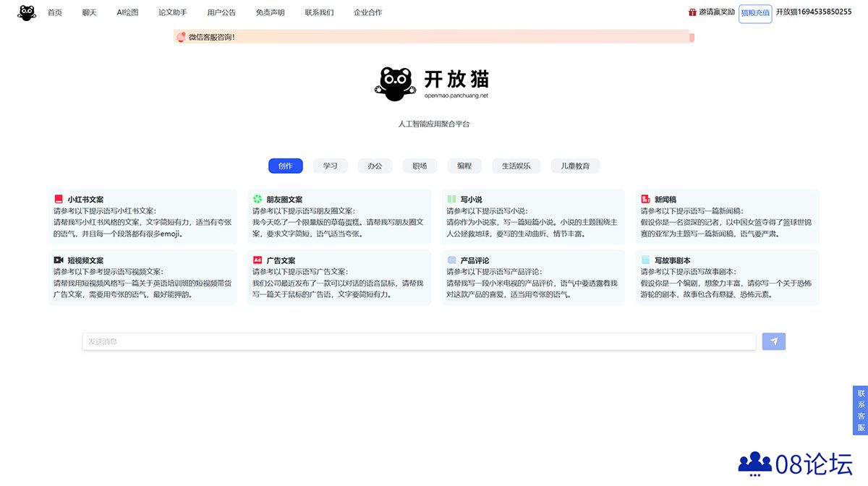Switch to the 生活娱乐 category tab
Image resolution: width=868 pixels, height=486 pixels.
tap(516, 166)
